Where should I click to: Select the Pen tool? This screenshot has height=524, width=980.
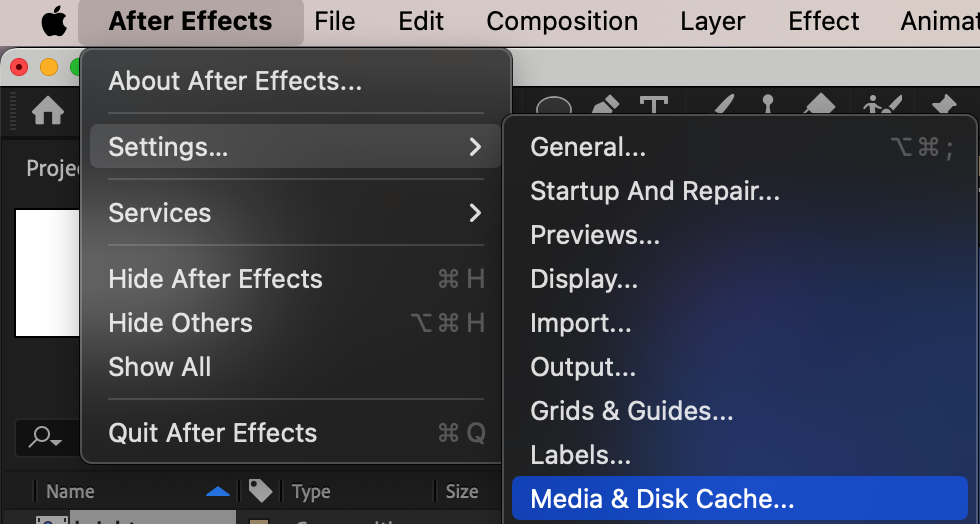[605, 106]
